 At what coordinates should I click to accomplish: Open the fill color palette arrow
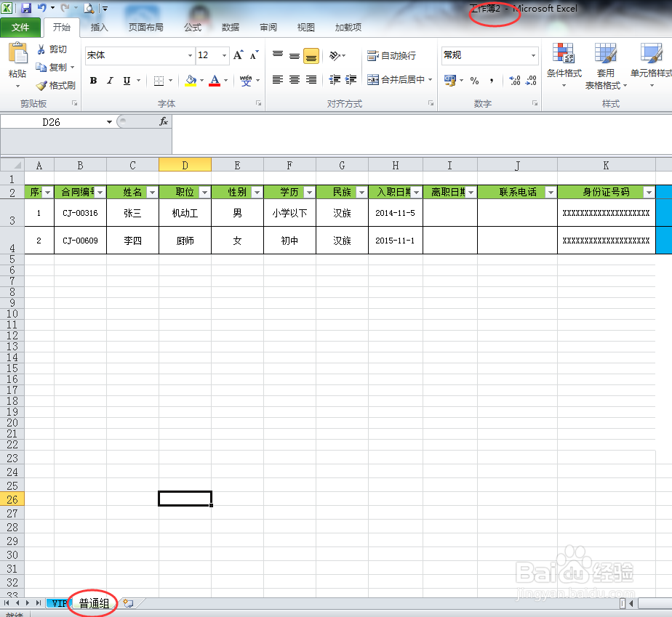[x=201, y=81]
